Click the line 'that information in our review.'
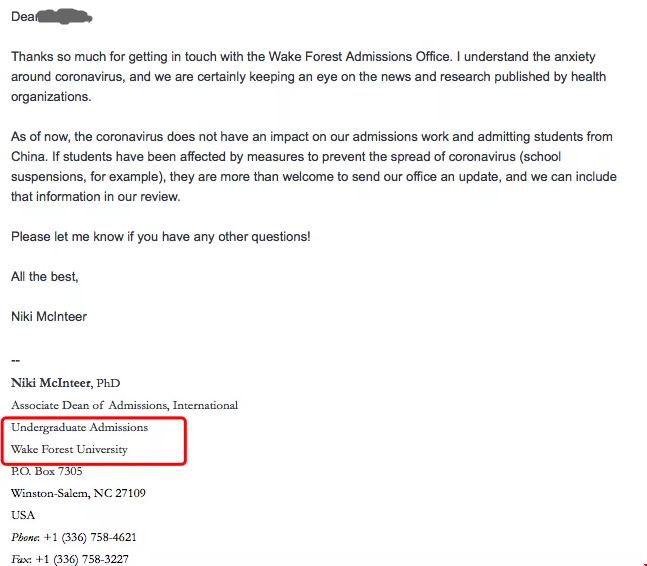The width and height of the screenshot is (647, 566). coord(96,197)
